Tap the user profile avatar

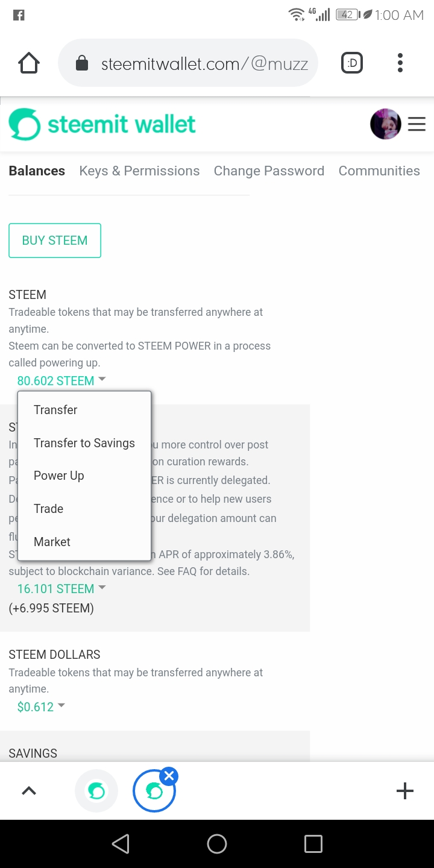click(385, 124)
